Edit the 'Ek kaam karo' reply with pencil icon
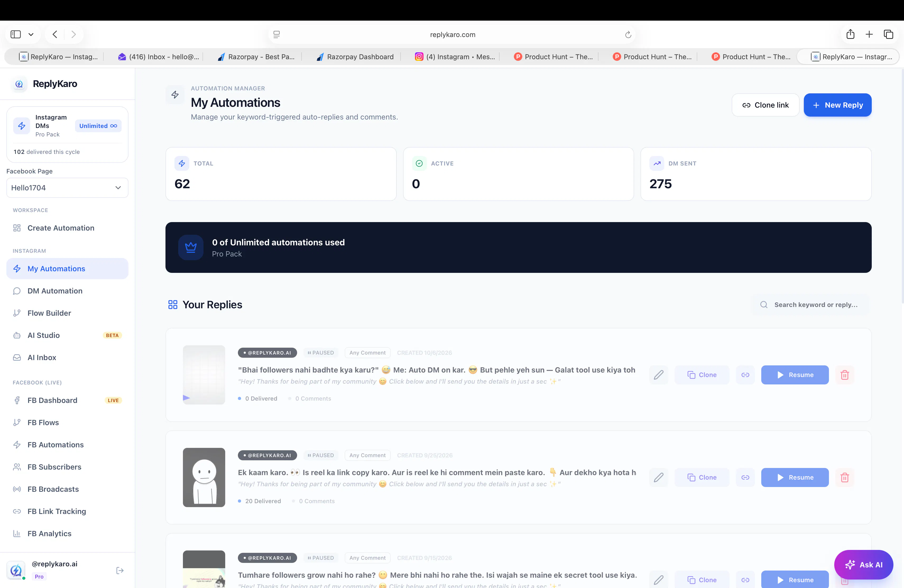The width and height of the screenshot is (904, 588). click(659, 477)
